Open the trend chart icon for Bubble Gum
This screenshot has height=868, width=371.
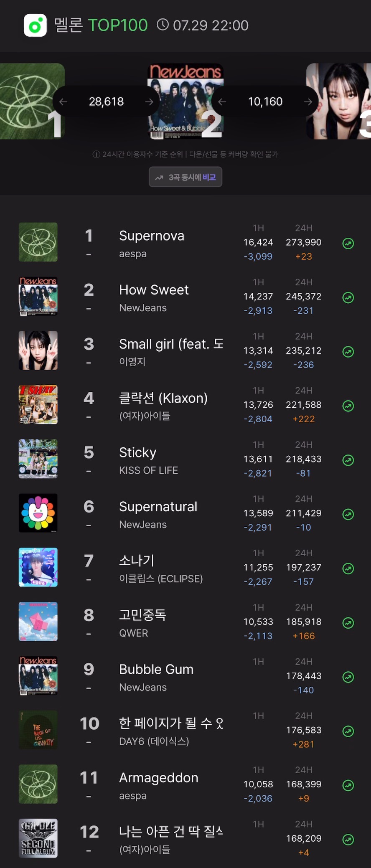[348, 677]
